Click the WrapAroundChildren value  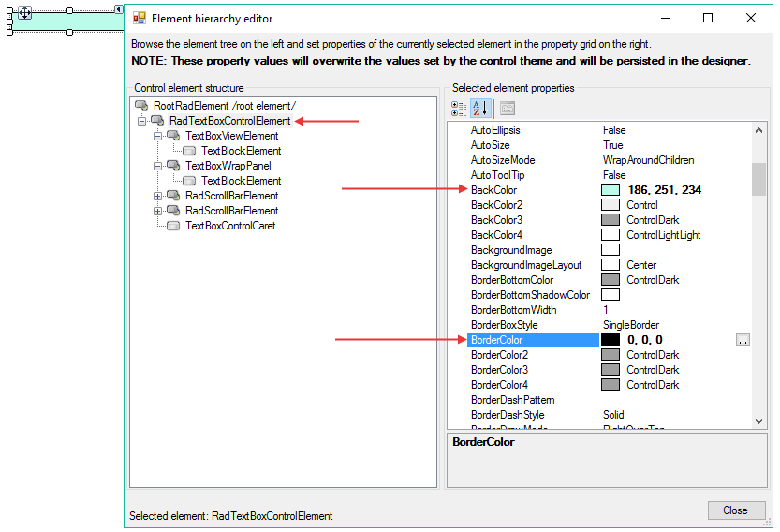click(649, 160)
